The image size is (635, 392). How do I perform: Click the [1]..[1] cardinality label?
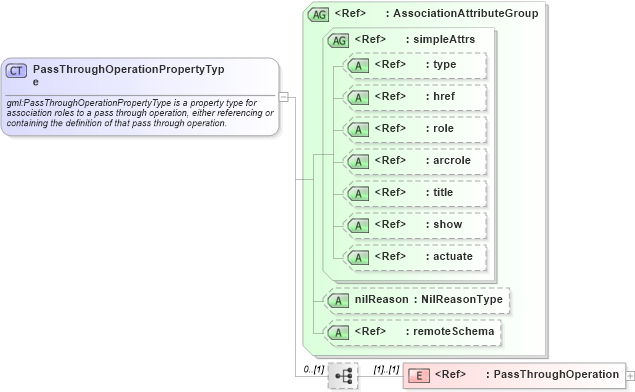(386, 369)
